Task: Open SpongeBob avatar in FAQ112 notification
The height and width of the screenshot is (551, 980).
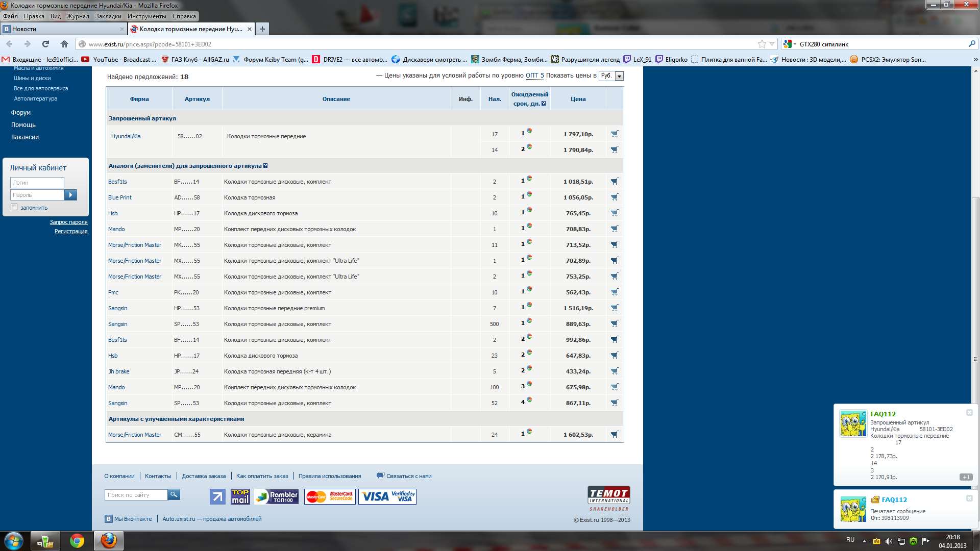Action: click(x=853, y=423)
